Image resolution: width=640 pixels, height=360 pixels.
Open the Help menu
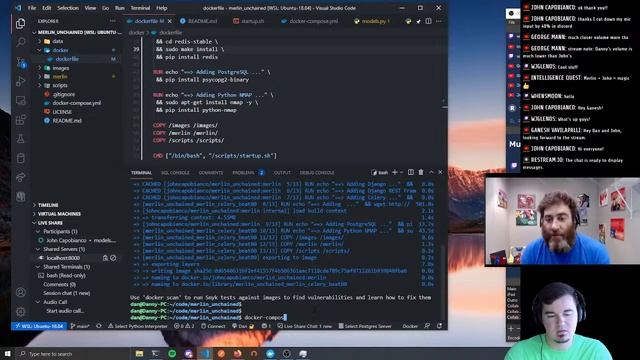coord(162,8)
